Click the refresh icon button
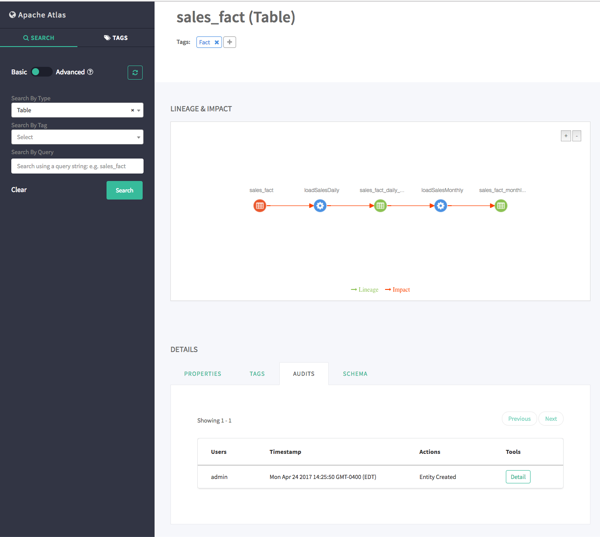Screen dimensions: 600x537 click(135, 72)
